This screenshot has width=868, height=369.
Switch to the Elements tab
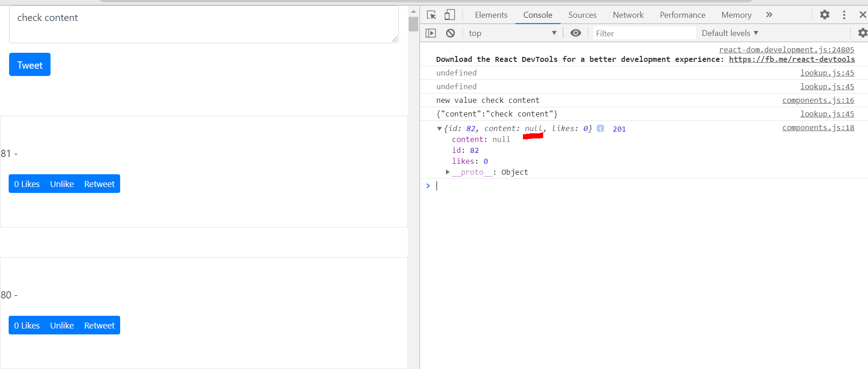click(x=491, y=15)
